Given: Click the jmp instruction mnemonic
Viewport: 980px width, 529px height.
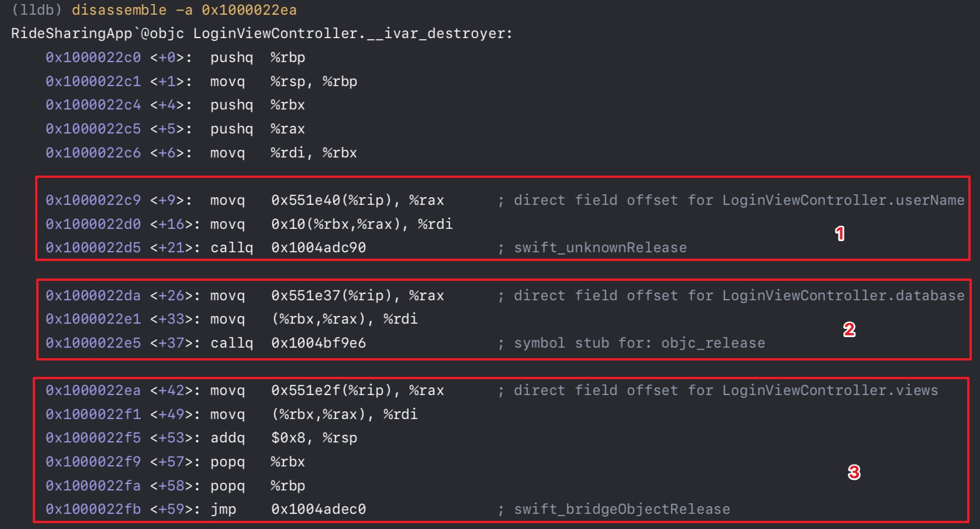Looking at the screenshot, I should click(223, 509).
